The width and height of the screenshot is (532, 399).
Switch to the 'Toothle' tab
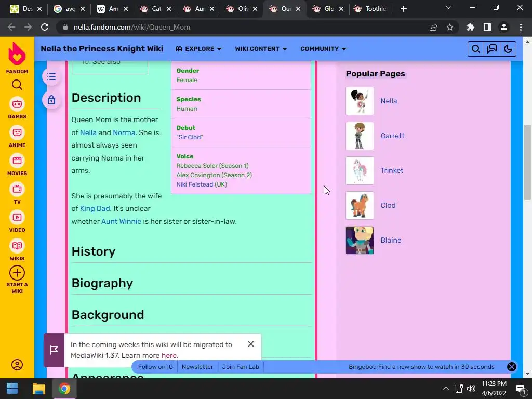pos(371,9)
